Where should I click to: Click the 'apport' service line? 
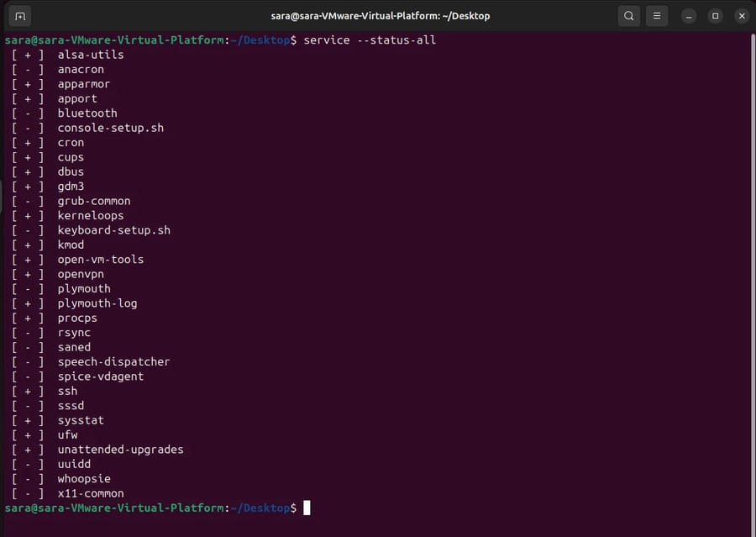coord(55,99)
